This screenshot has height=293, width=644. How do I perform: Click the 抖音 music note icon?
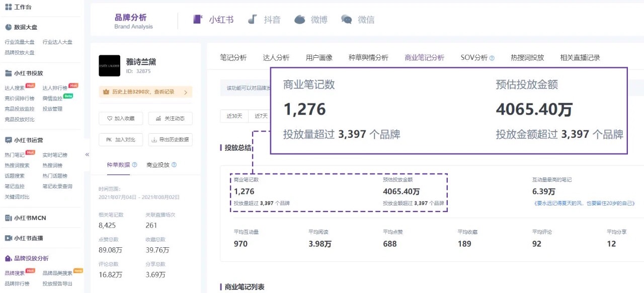pyautogui.click(x=253, y=20)
